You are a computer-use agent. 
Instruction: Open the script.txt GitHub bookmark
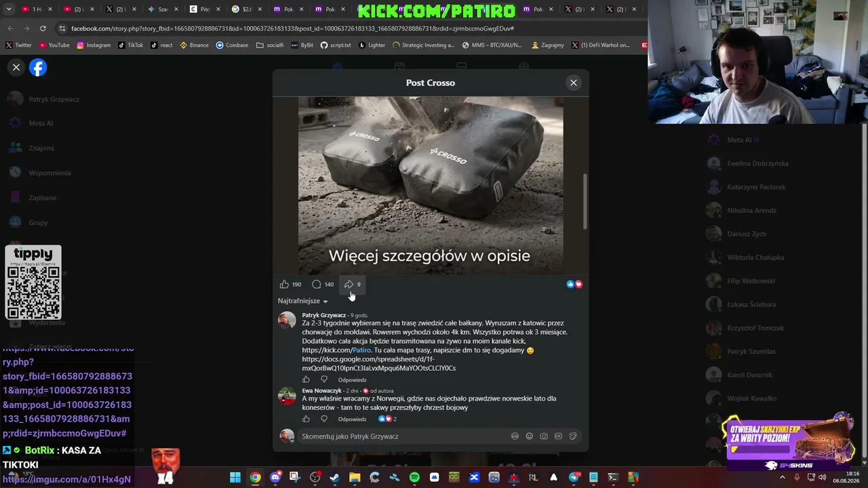coord(336,45)
